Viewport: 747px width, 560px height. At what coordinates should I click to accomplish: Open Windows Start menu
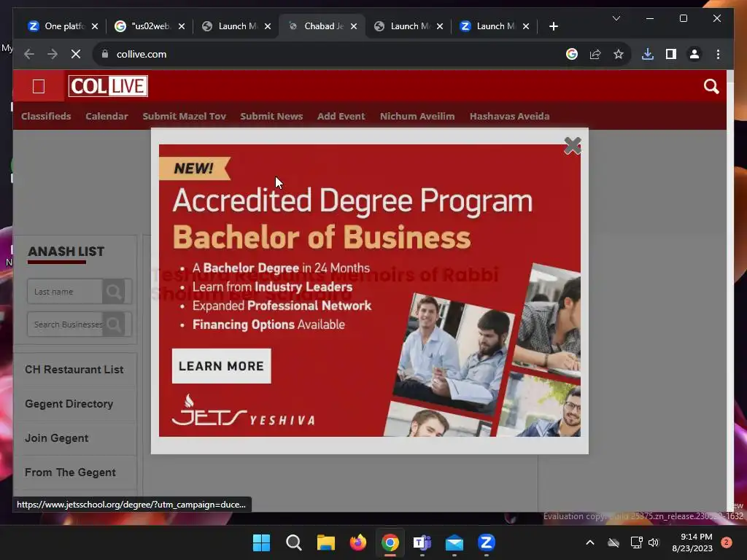click(261, 542)
